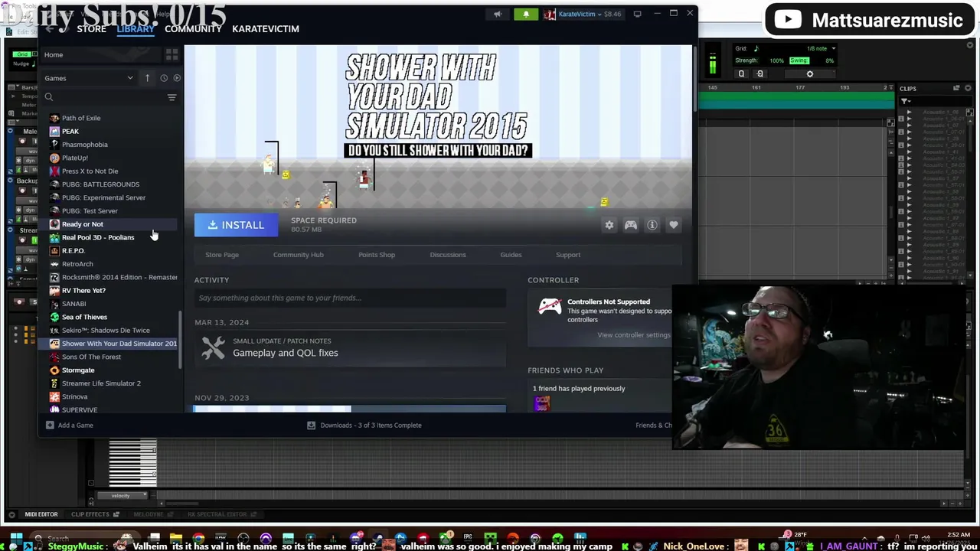Click the Clips panel filter funnel icon
This screenshot has height=551, width=980.
click(905, 101)
